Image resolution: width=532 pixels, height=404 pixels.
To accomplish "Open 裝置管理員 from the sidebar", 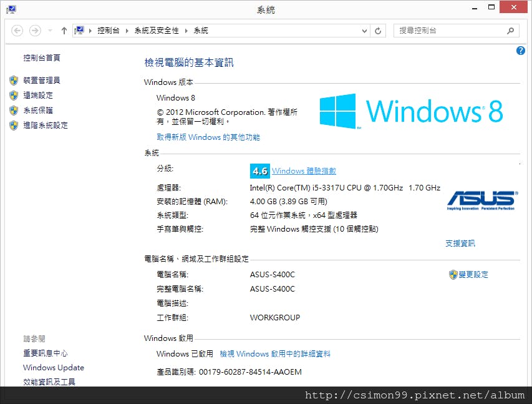I will [41, 80].
